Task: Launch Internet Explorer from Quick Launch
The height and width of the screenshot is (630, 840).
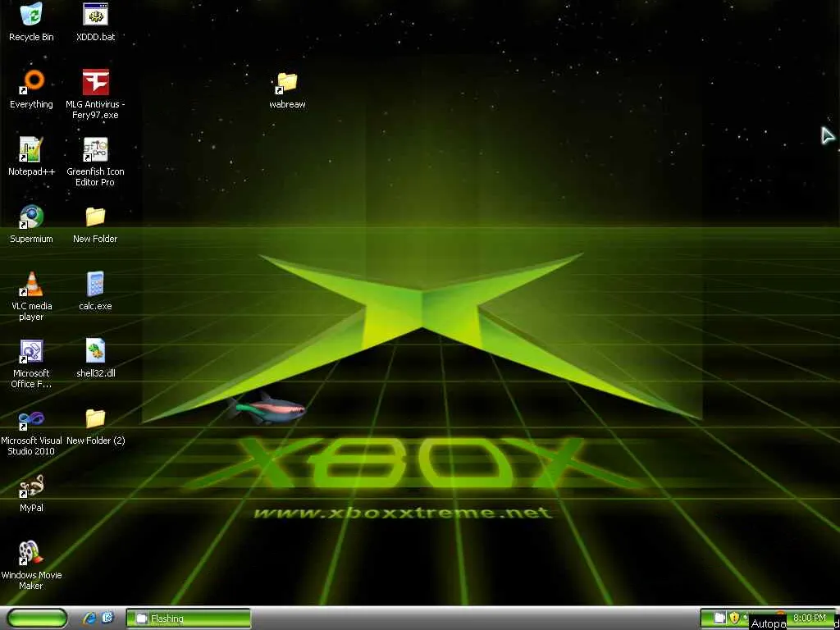Action: pos(89,619)
